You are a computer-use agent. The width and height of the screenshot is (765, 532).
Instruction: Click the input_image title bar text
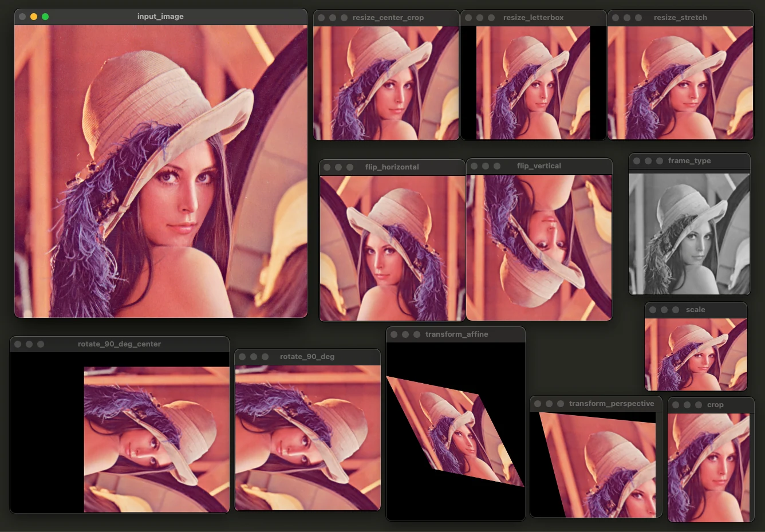160,17
